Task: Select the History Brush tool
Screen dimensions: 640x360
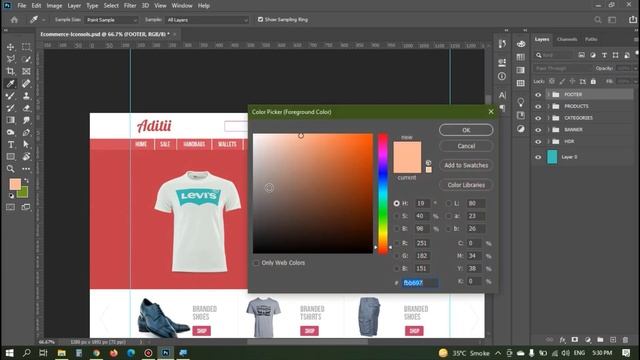Action: (11, 108)
